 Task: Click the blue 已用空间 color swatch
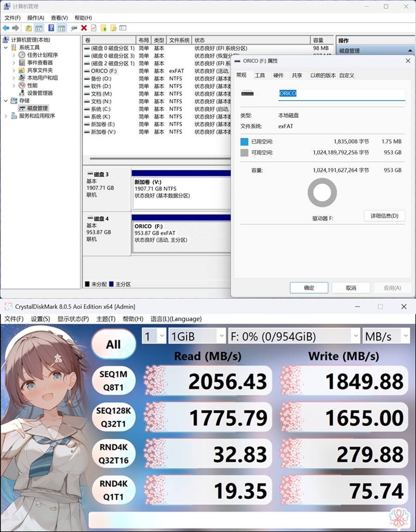245,142
